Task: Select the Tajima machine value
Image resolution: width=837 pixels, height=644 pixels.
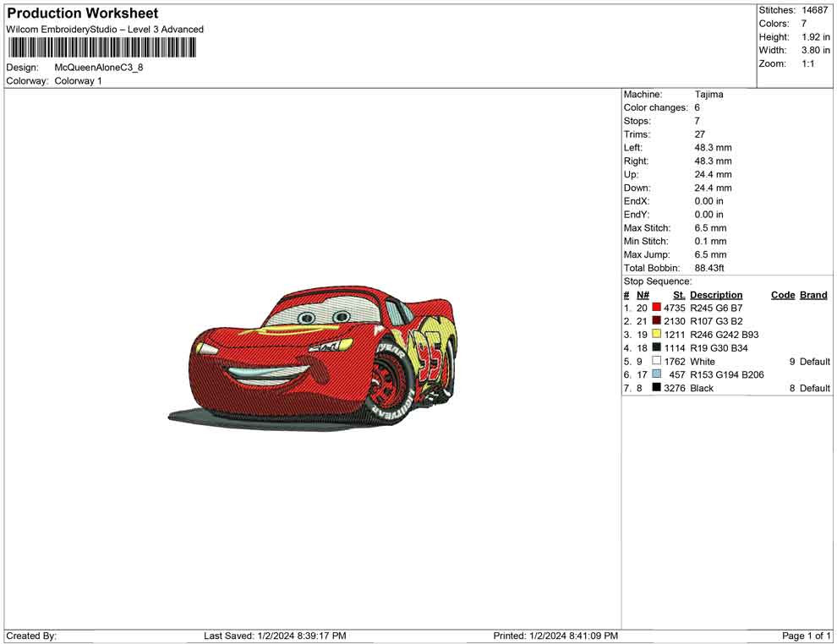Action: click(x=708, y=95)
